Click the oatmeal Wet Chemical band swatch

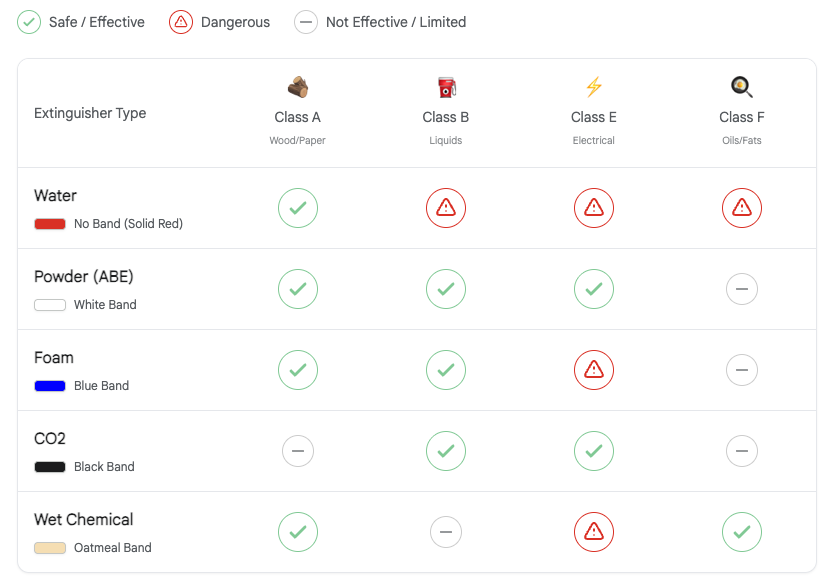(x=50, y=548)
